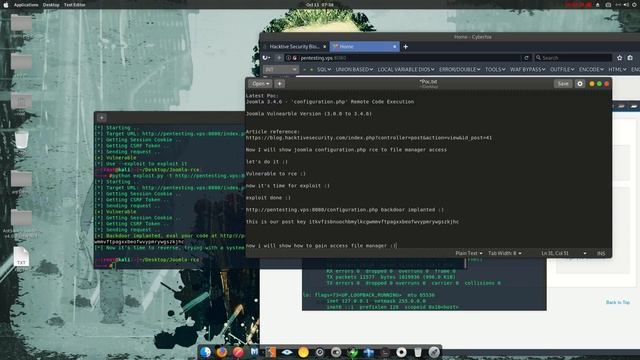
Task: Close the Home browser tab
Action: [394, 47]
